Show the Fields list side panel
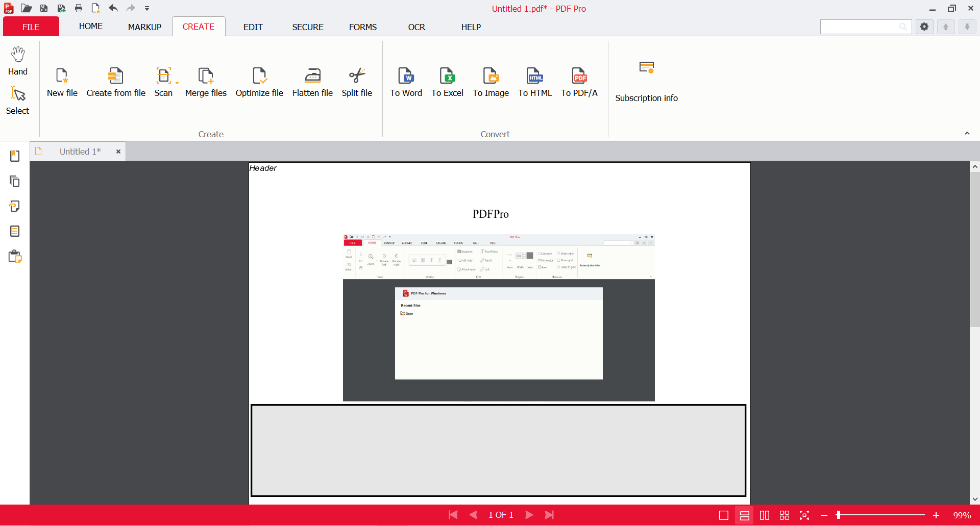980x526 pixels. [15, 231]
